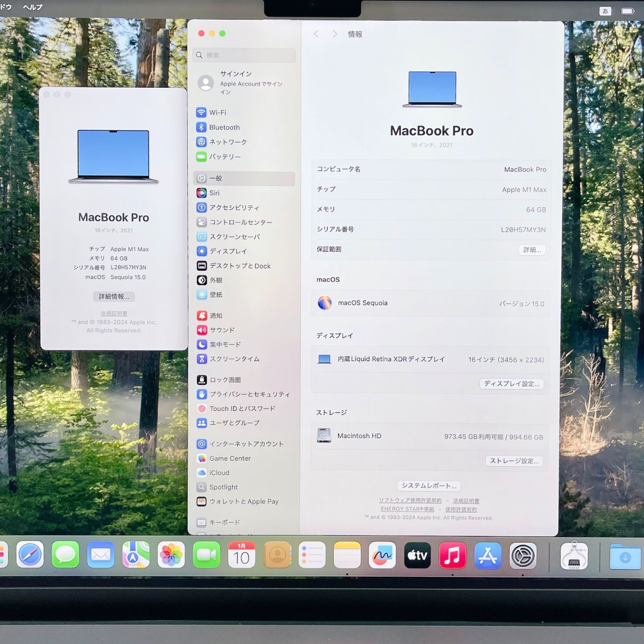This screenshot has height=644, width=644.
Task: Open Messages from the Dock
Action: click(66, 555)
